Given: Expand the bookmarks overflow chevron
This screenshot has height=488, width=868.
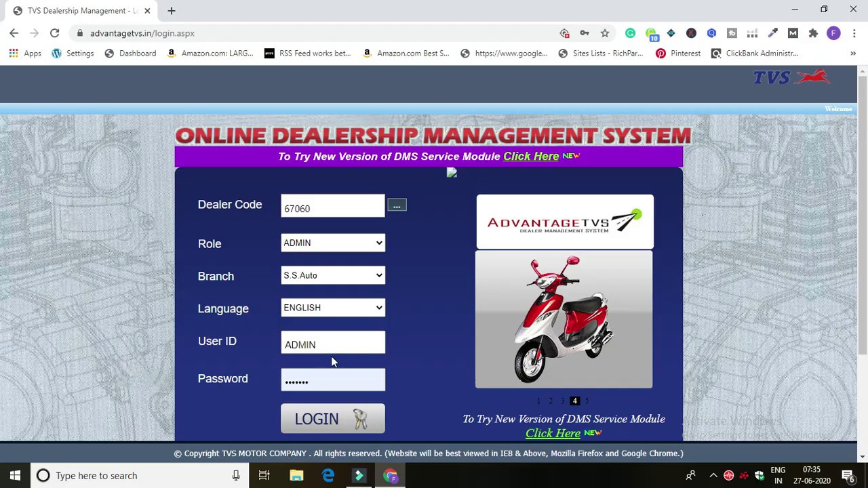Looking at the screenshot, I should pyautogui.click(x=853, y=54).
